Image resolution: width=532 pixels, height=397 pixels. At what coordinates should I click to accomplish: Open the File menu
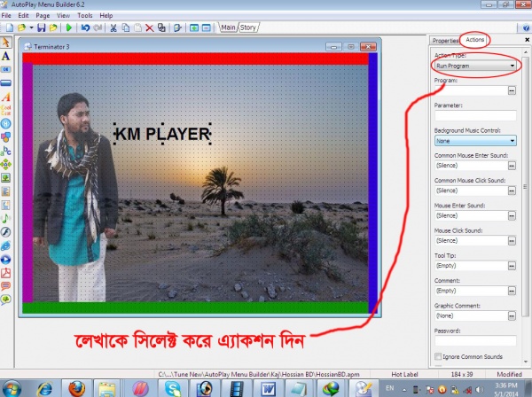6,16
